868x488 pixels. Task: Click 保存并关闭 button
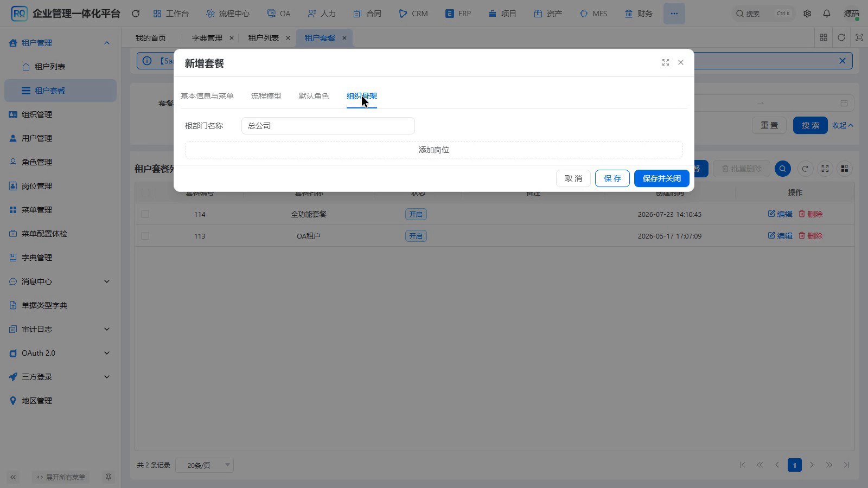click(662, 178)
